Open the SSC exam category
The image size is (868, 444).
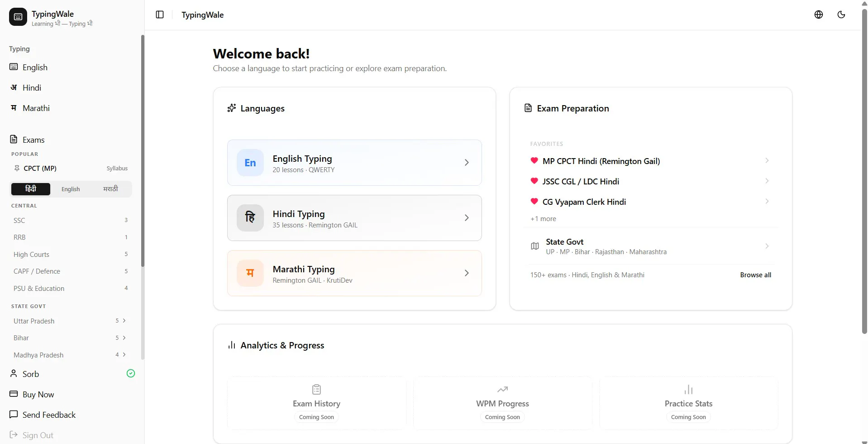click(x=71, y=220)
